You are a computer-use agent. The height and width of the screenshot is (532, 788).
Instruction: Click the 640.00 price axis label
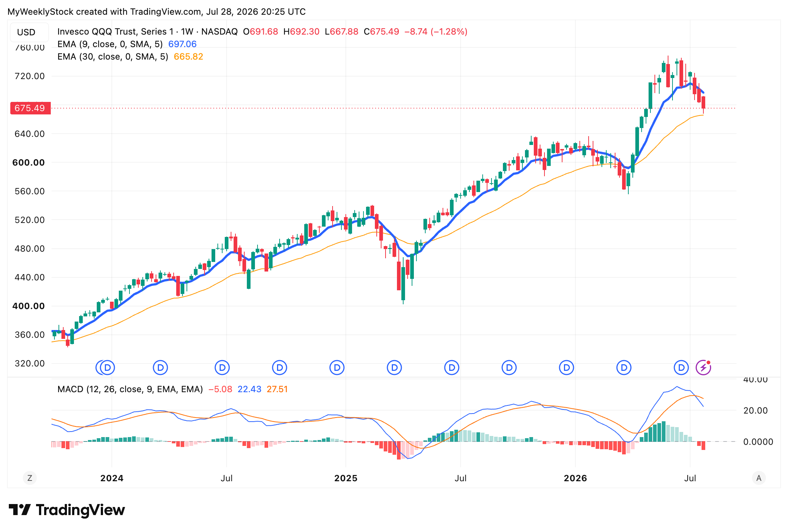(x=29, y=134)
